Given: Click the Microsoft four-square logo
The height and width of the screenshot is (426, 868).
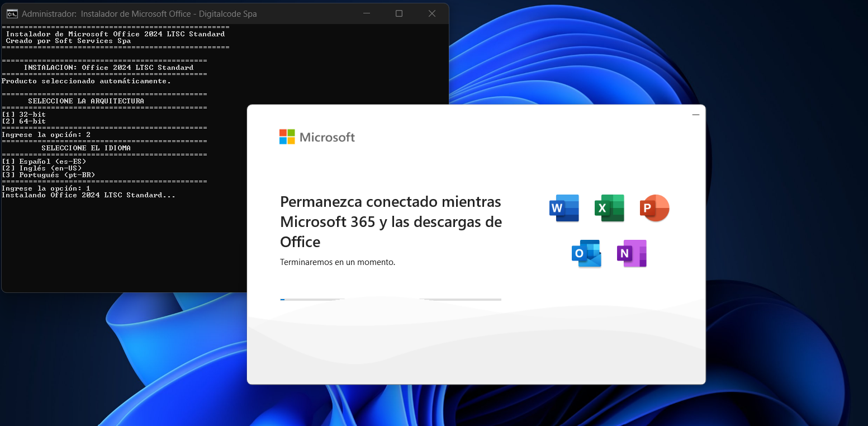Looking at the screenshot, I should pos(287,137).
